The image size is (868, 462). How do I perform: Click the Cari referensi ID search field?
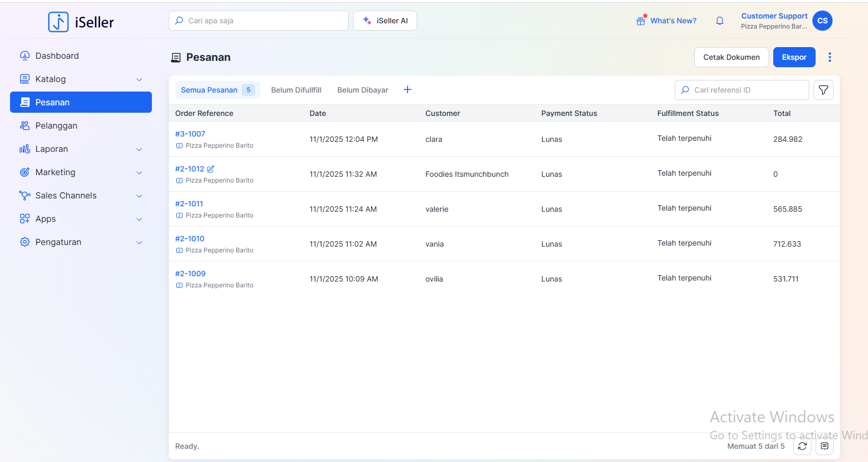point(747,90)
